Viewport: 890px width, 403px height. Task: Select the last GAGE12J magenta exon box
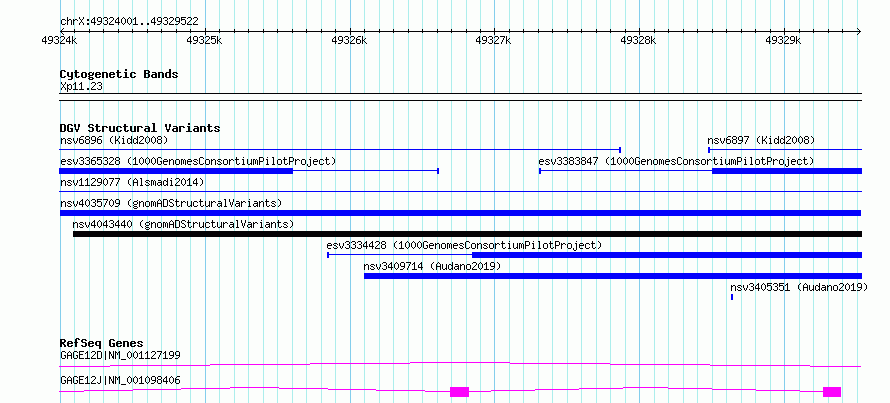tap(832, 392)
